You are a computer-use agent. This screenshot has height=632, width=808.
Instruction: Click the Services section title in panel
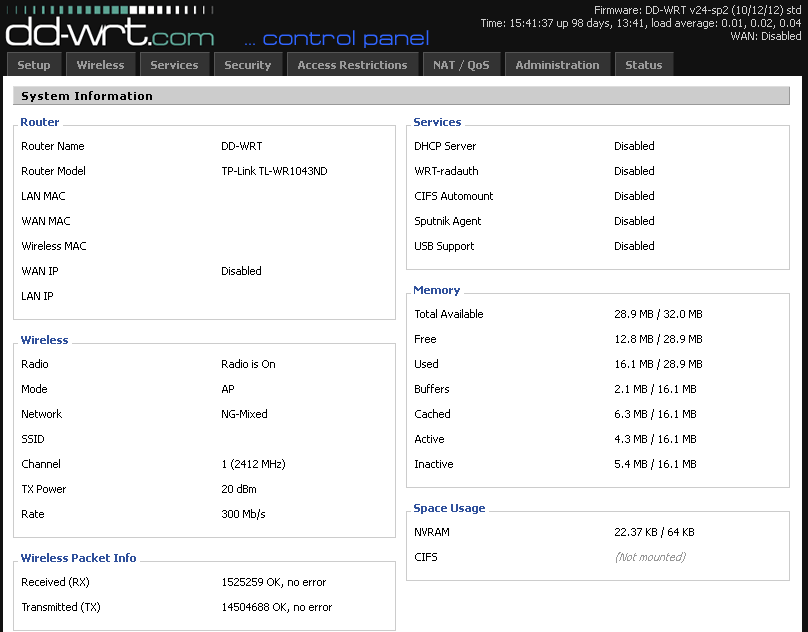pyautogui.click(x=437, y=122)
